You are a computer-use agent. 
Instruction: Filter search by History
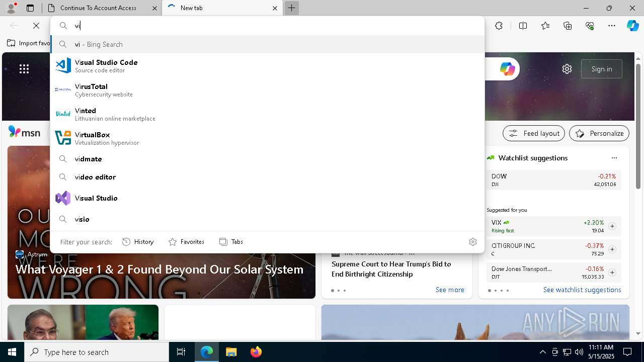138,242
